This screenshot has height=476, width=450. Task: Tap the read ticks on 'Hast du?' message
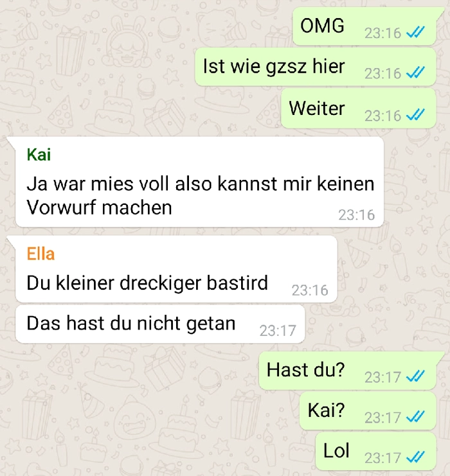415,376
